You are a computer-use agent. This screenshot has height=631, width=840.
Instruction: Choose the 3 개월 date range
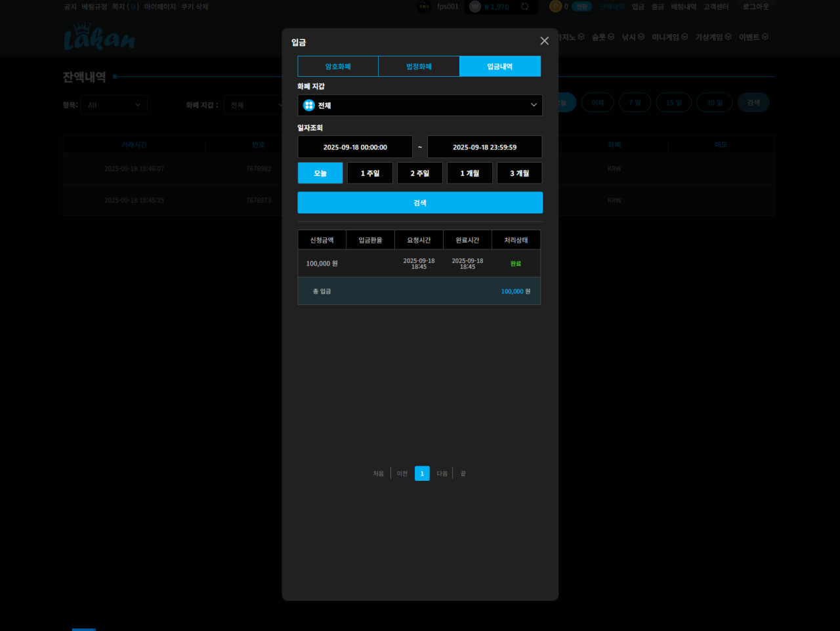(x=520, y=173)
